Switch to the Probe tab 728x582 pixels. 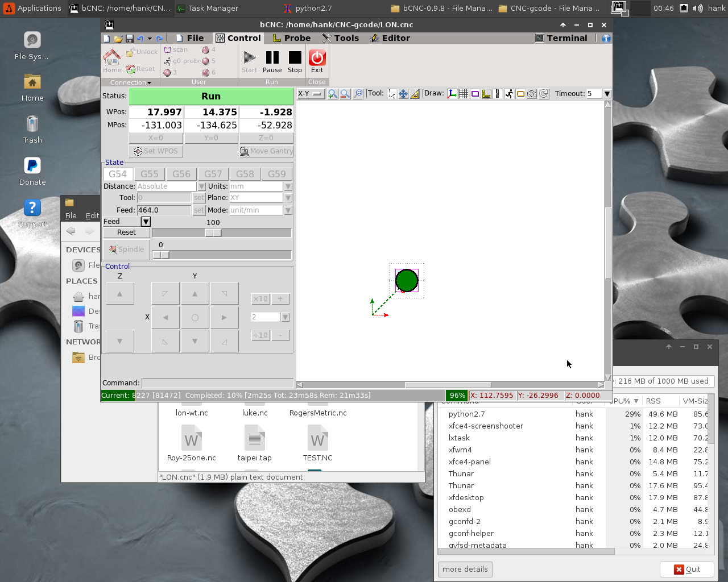pyautogui.click(x=292, y=38)
